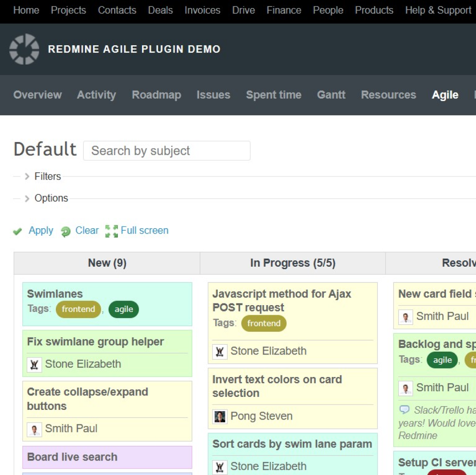
Task: Expand the Filters section
Action: 47,176
